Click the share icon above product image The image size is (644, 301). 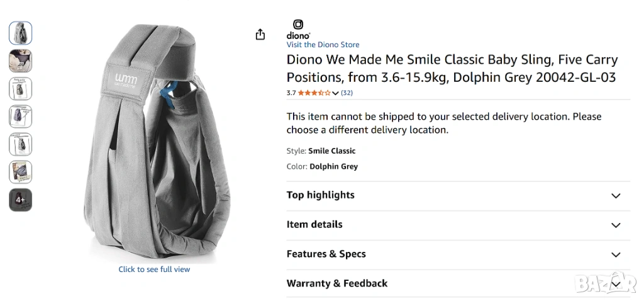(260, 35)
